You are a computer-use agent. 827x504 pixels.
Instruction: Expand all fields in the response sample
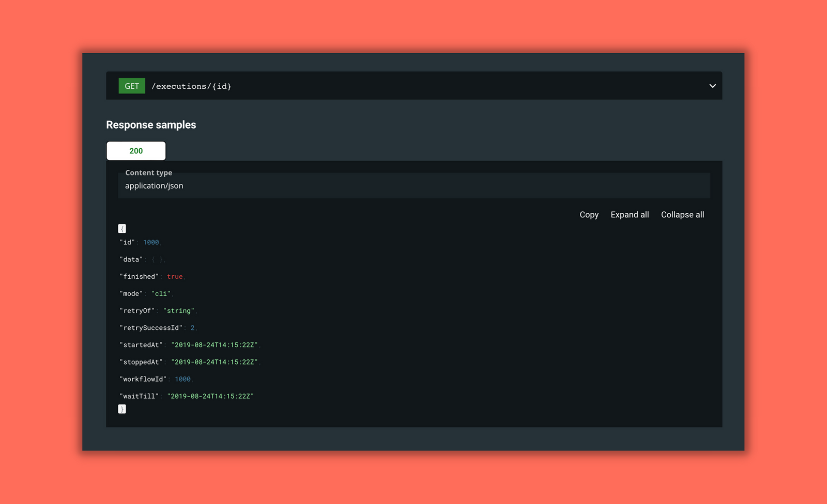[630, 214]
